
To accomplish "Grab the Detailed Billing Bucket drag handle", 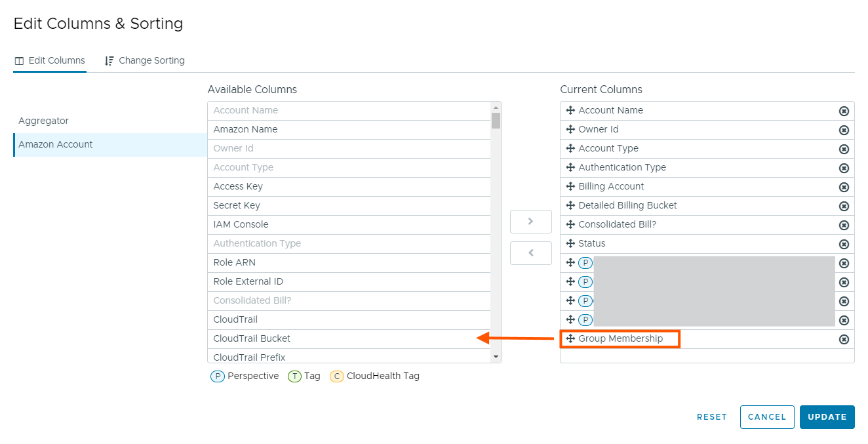I will (570, 205).
